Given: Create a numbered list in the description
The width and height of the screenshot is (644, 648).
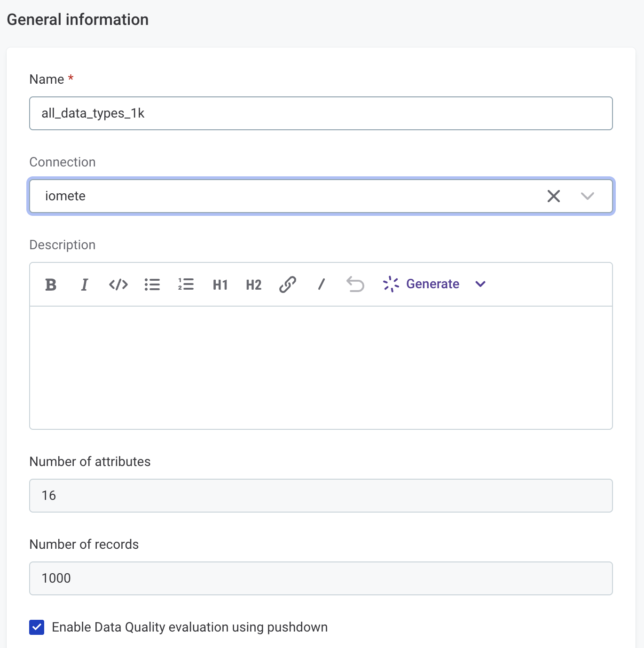Looking at the screenshot, I should pos(186,284).
